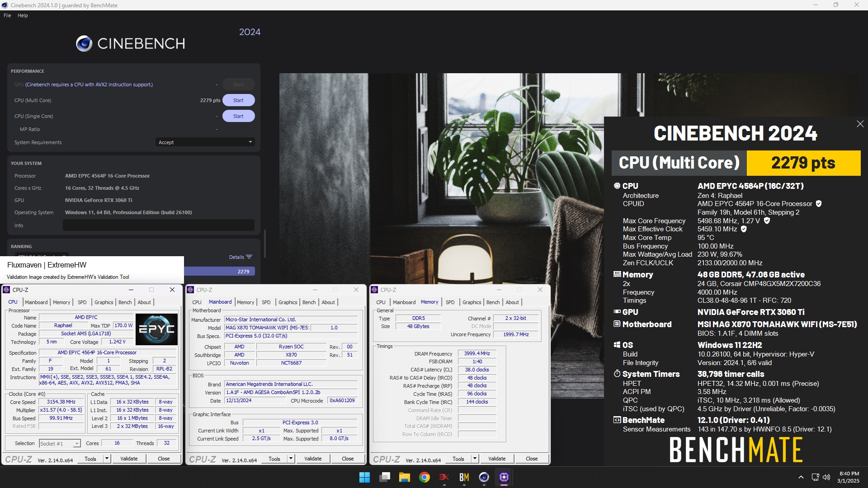Click CPU-Z icon in first window titlebar
868x488 pixels.
6,290
